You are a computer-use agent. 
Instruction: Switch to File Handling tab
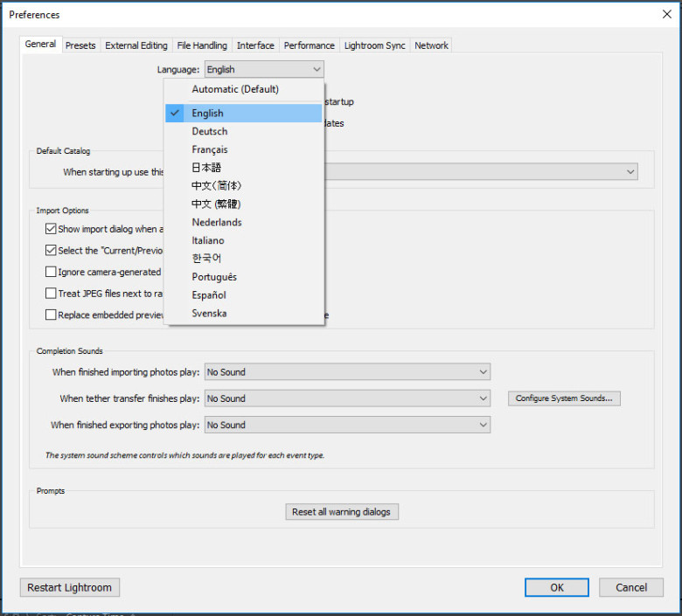tap(202, 45)
